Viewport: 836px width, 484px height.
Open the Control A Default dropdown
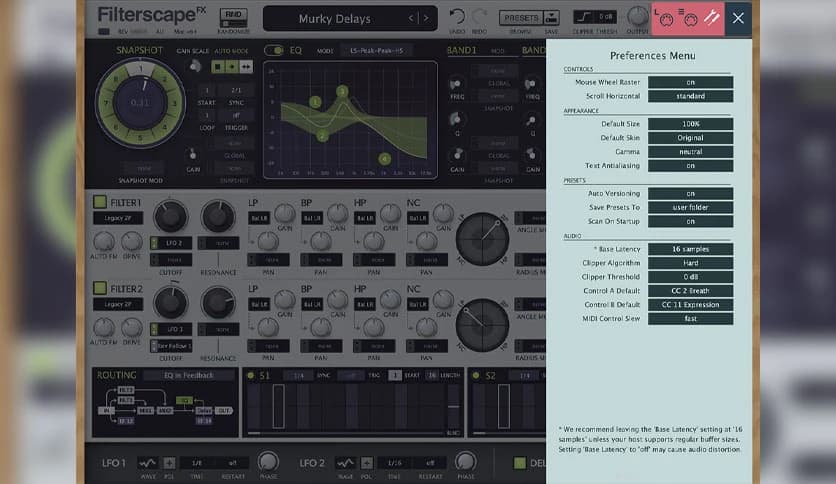tap(690, 291)
